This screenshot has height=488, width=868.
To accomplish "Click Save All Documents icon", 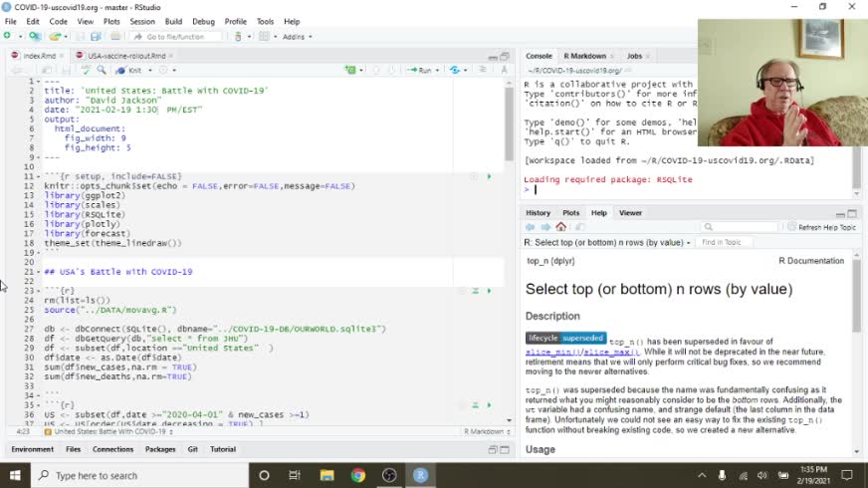I will 96,37.
